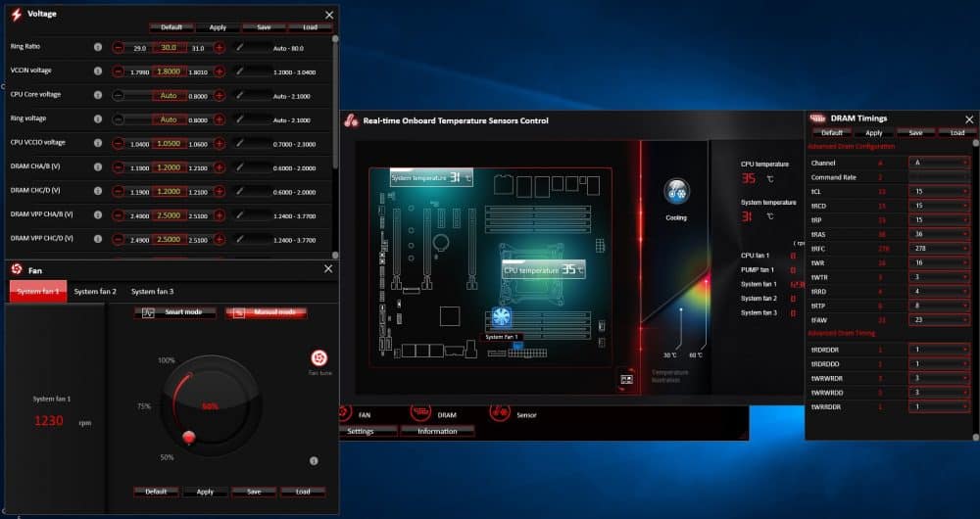The height and width of the screenshot is (519, 980).
Task: Click the Settings button in main window
Action: (361, 432)
